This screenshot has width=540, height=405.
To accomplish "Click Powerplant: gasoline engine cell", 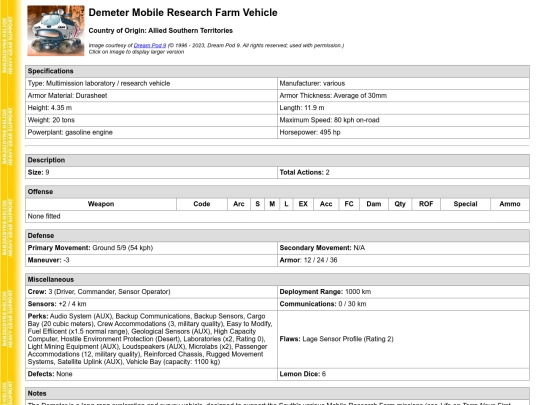I will [x=151, y=133].
